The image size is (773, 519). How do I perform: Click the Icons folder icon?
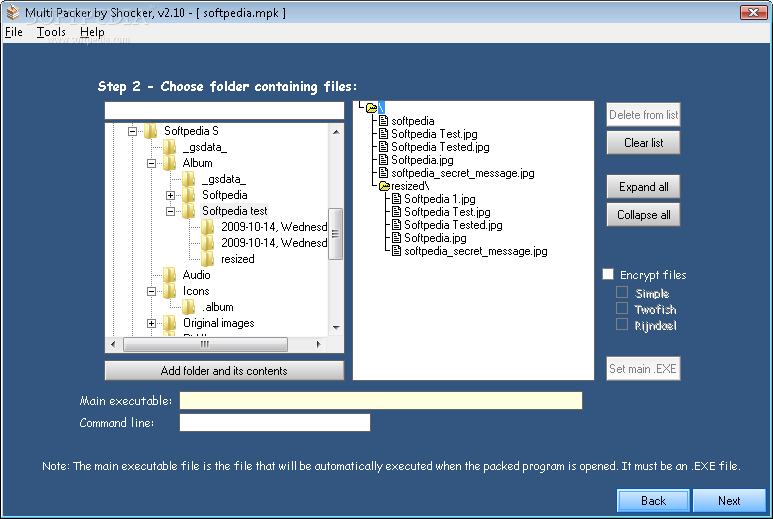point(170,291)
